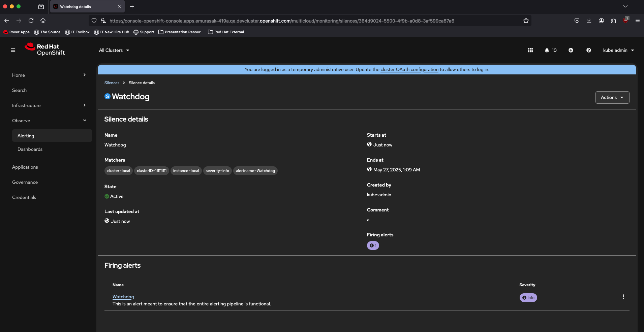The width and height of the screenshot is (644, 332).
Task: Open the browser downloads panel
Action: coord(589,21)
